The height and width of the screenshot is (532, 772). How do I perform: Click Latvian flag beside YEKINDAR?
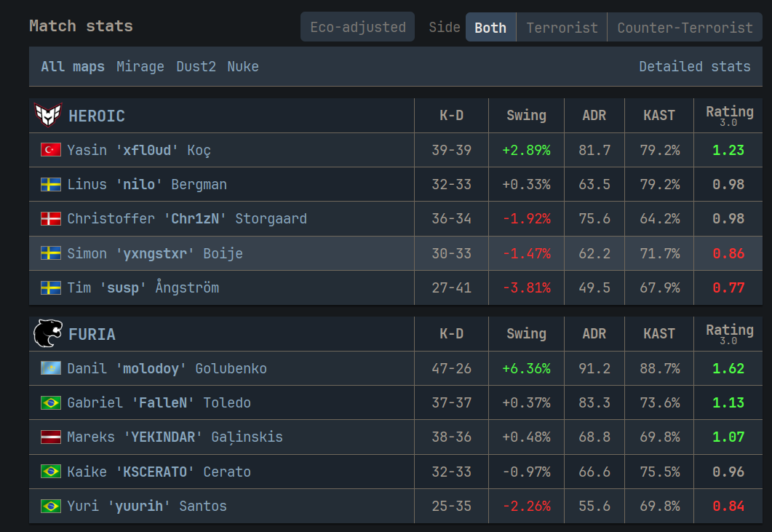pyautogui.click(x=51, y=437)
